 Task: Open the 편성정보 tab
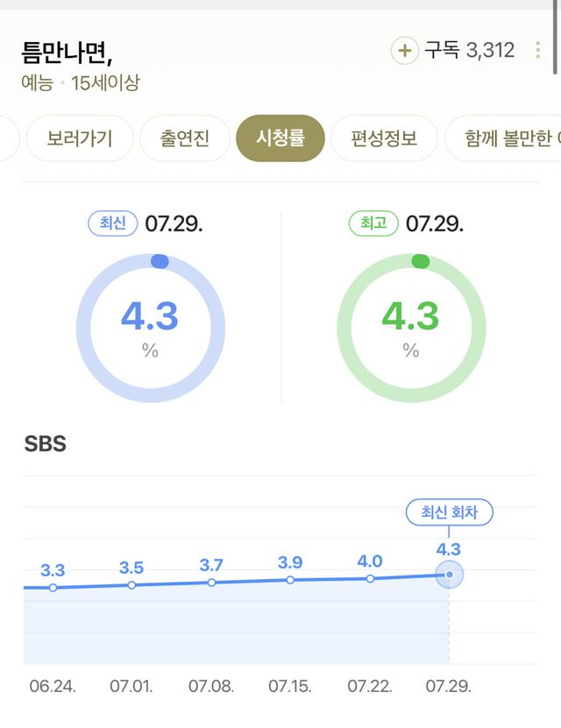pos(384,138)
